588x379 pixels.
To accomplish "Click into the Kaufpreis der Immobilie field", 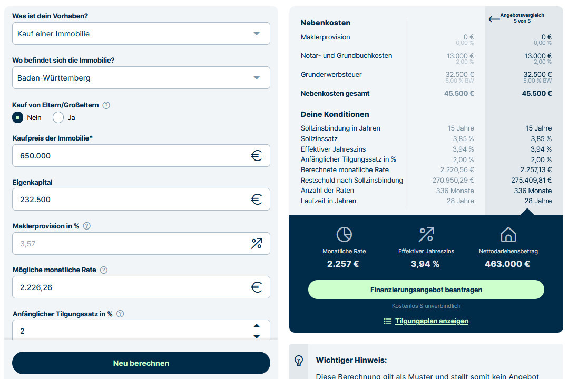I will coord(132,156).
